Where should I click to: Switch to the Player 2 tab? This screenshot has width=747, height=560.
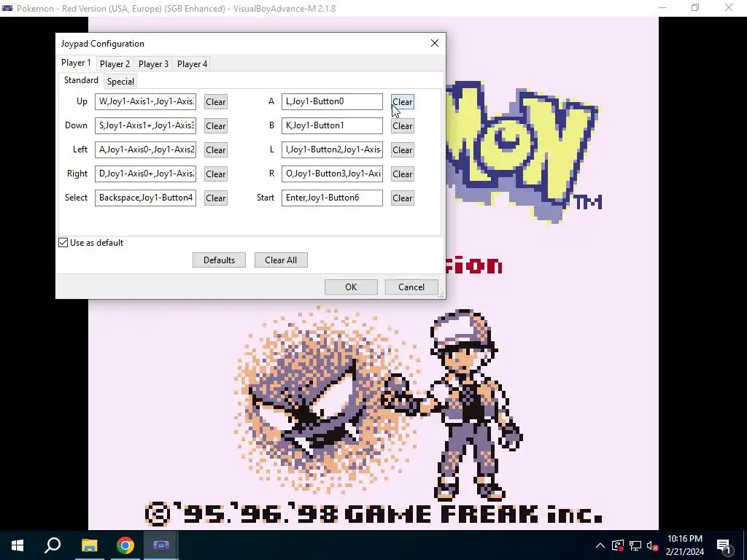click(115, 64)
